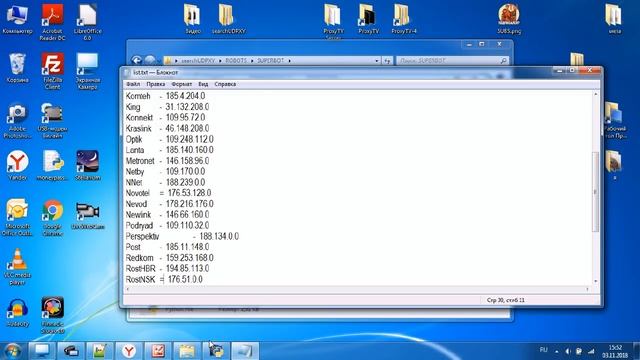
Task: Expand the arrow after SUPERBOT breadcrumb
Action: [x=289, y=60]
